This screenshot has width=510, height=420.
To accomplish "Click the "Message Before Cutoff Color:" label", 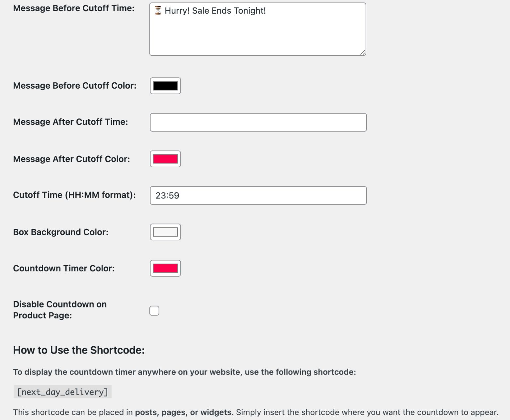I will (75, 86).
